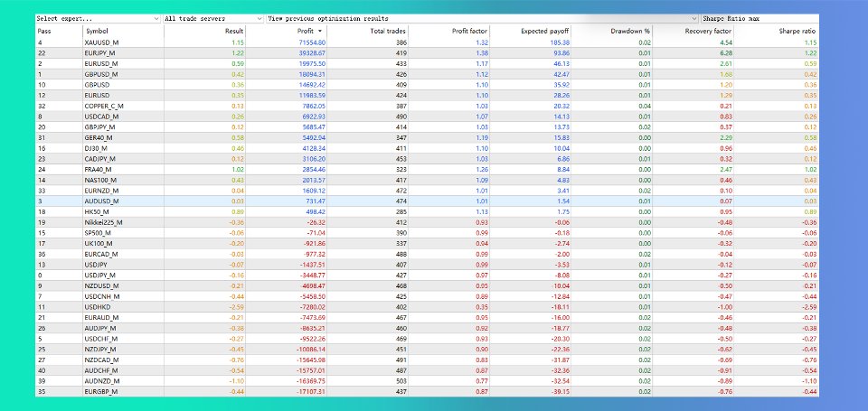Click the profit value 14692.42
The image size is (868, 411).
pyautogui.click(x=312, y=85)
